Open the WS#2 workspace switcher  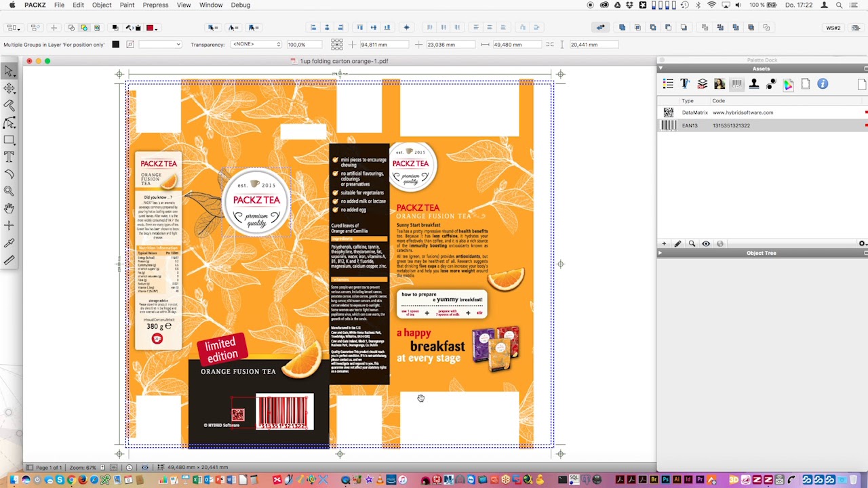[x=833, y=28]
